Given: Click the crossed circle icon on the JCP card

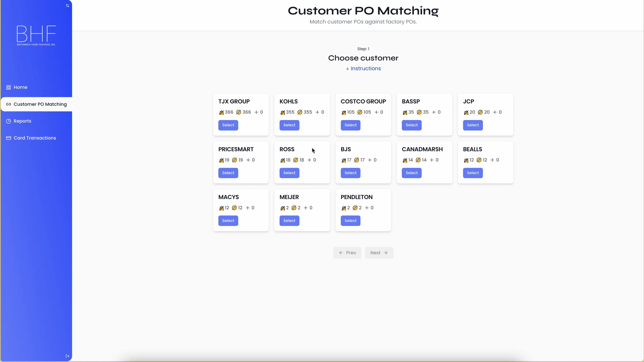Looking at the screenshot, I should tap(480, 112).
